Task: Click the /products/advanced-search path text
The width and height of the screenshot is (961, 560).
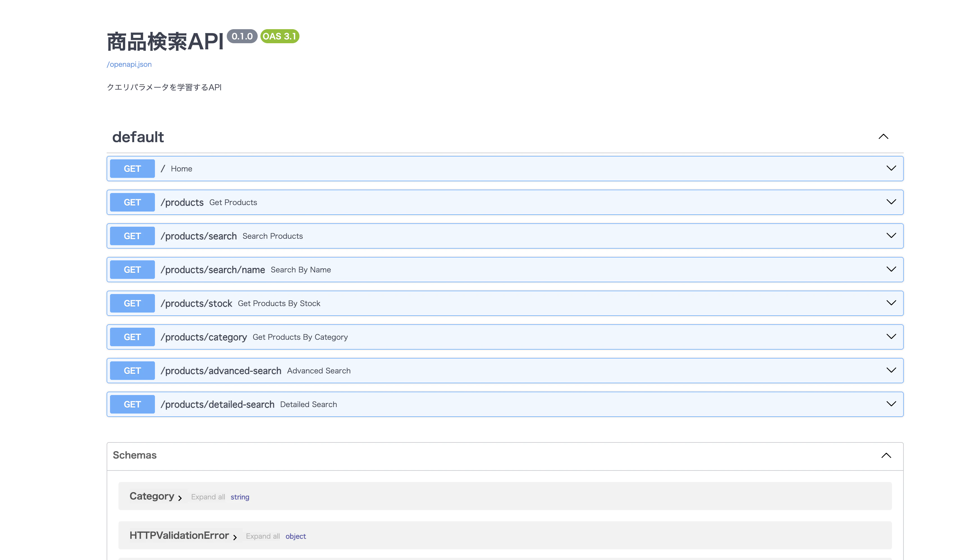Action: coord(221,371)
